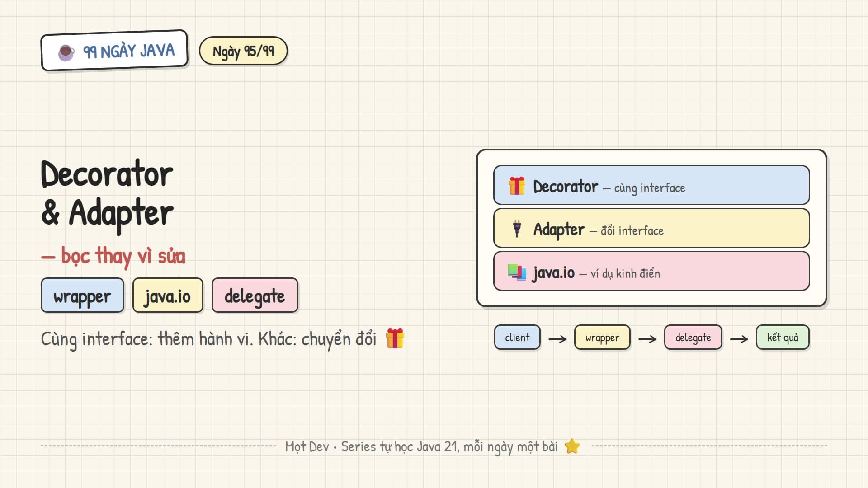The width and height of the screenshot is (868, 488).
Task: Click the '99 NGÀY JAVA' badge
Action: 114,51
